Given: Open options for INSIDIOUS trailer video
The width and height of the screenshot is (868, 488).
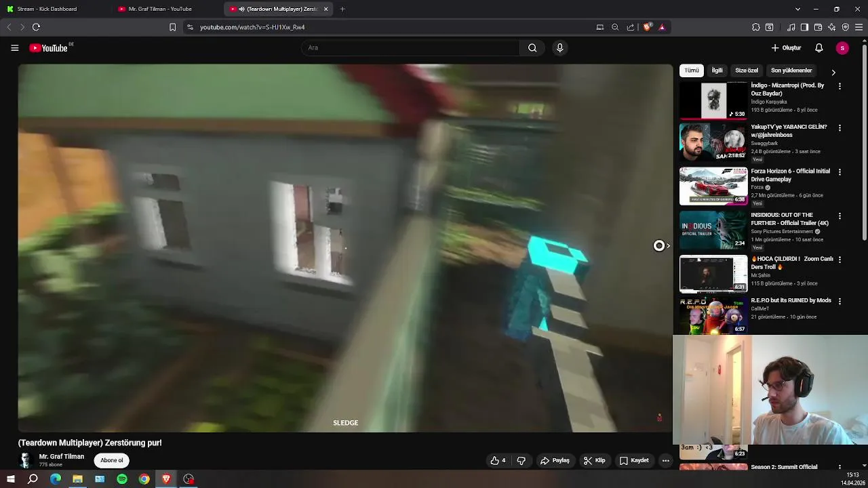Looking at the screenshot, I should click(x=840, y=216).
